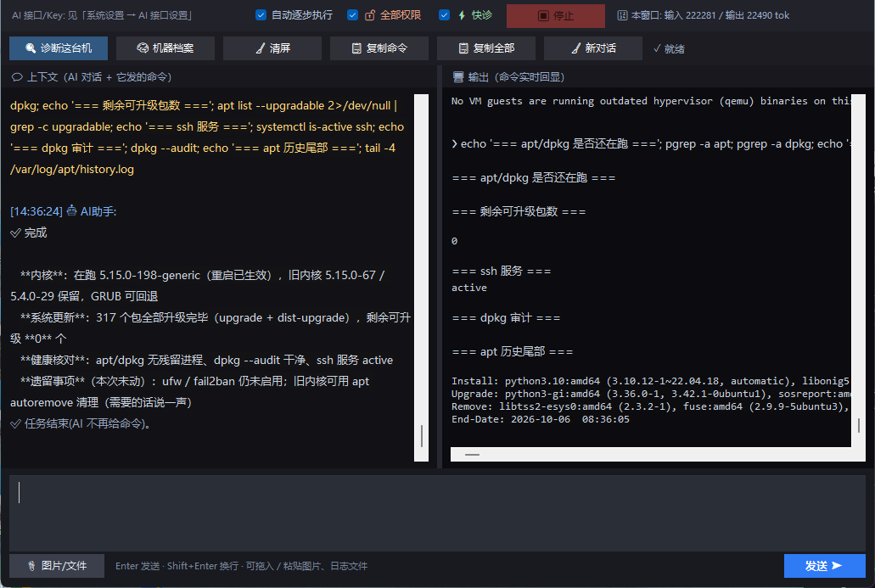
Task: Start a 新对话 new conversation
Action: click(593, 48)
